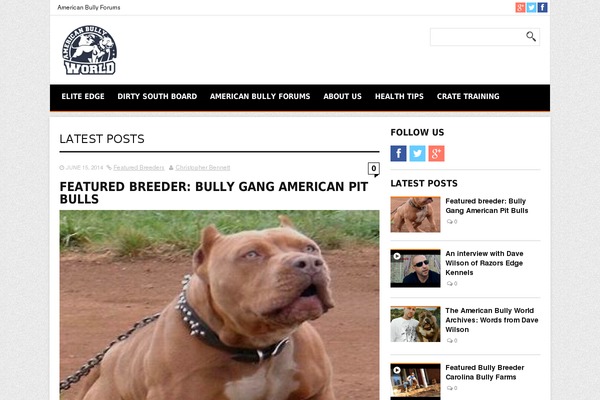Click the American Bully World logo

pyautogui.click(x=89, y=50)
